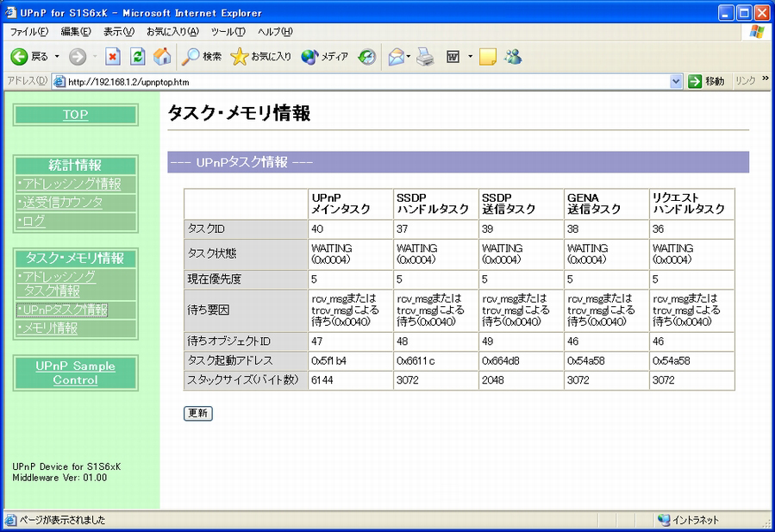Open the お気に入り(A) menu
This screenshot has width=775, height=532.
pos(172,32)
